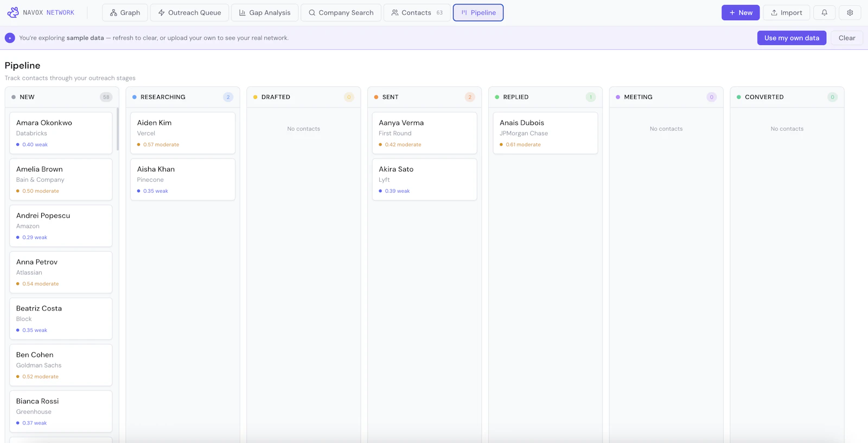Viewport: 868px width, 443px height.
Task: Switch to Outreach Queue tab
Action: 189,12
